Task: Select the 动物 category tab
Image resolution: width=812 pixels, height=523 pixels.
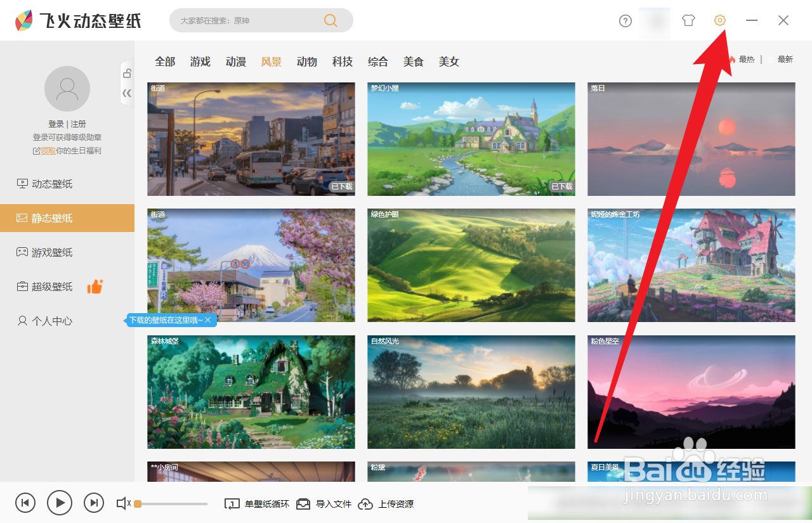Action: pos(307,61)
